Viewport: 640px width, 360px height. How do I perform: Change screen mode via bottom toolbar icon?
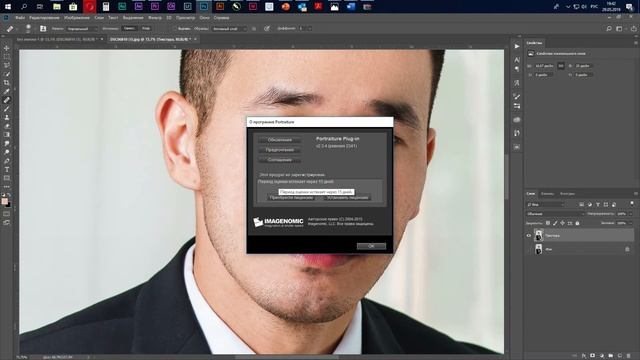[7, 223]
